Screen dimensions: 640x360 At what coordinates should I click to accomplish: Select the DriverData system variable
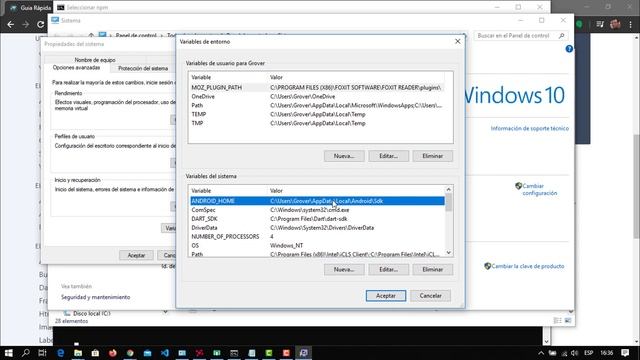point(317,228)
